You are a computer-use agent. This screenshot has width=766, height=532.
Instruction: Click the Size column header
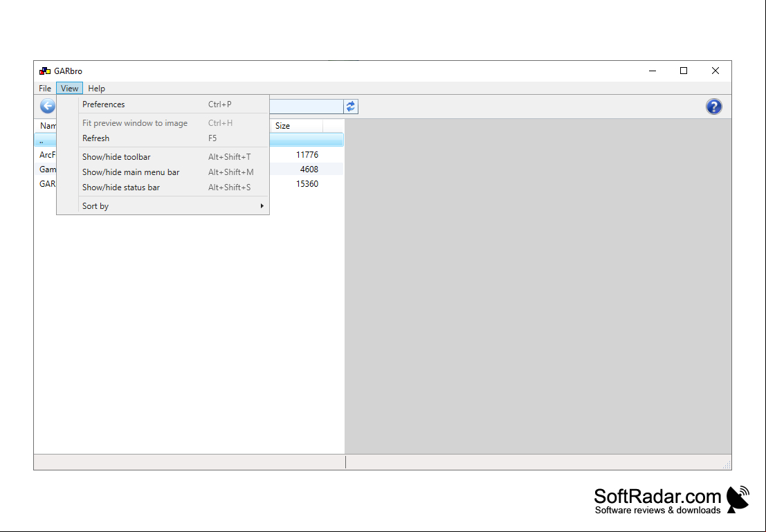point(297,126)
